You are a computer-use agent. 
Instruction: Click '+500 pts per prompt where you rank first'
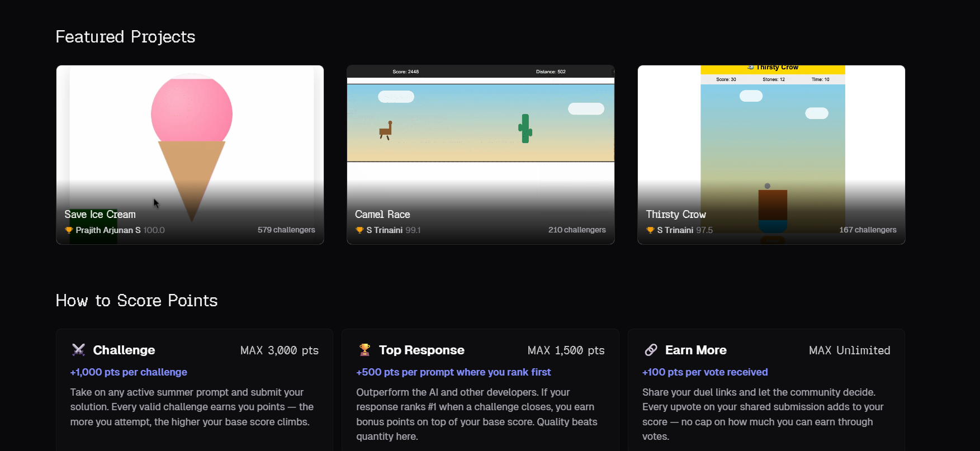(453, 372)
